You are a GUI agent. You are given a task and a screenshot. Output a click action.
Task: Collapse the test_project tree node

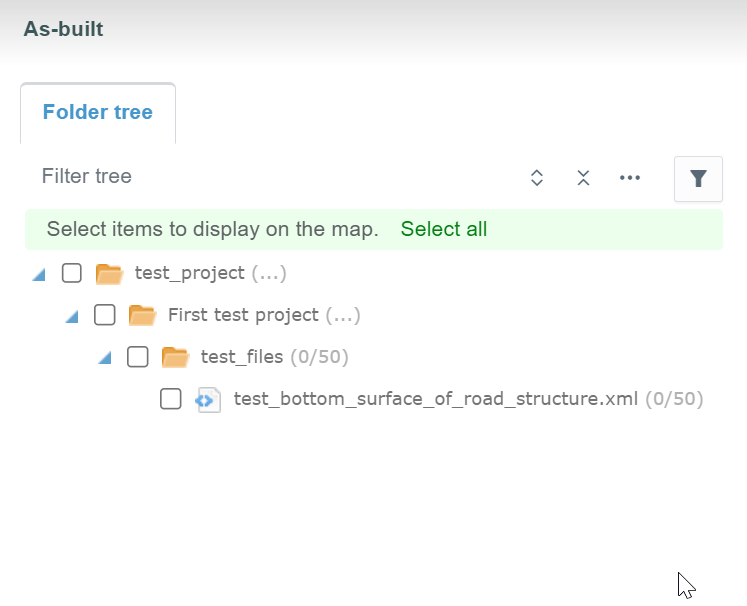[39, 274]
